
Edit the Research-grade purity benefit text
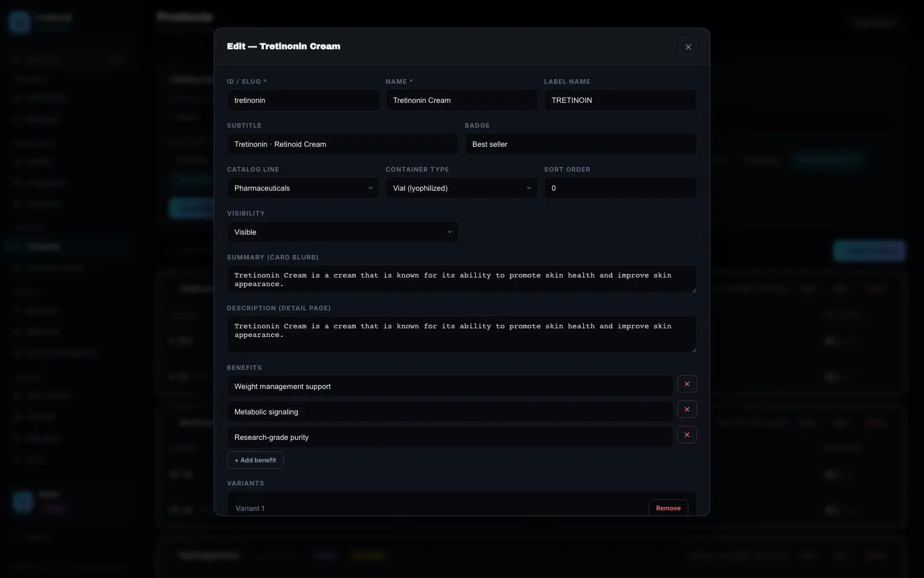point(450,437)
